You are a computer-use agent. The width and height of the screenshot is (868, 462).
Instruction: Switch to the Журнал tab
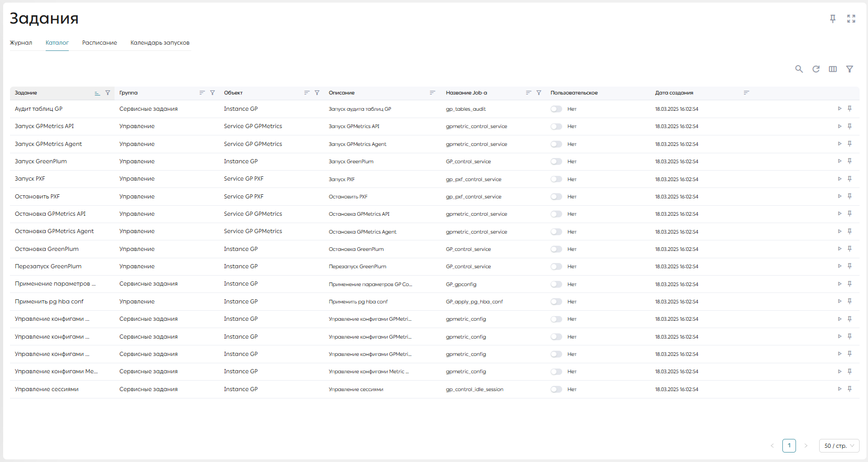click(21, 43)
